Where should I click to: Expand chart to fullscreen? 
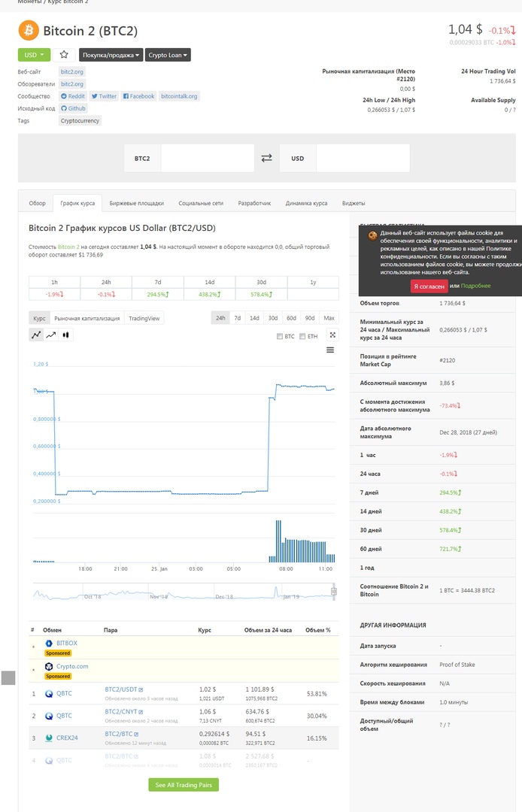coord(332,335)
